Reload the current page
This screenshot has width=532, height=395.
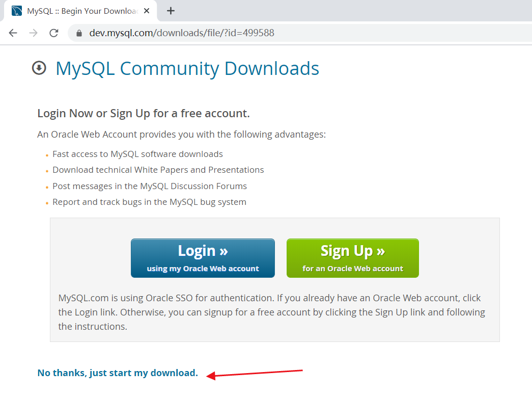[x=54, y=33]
